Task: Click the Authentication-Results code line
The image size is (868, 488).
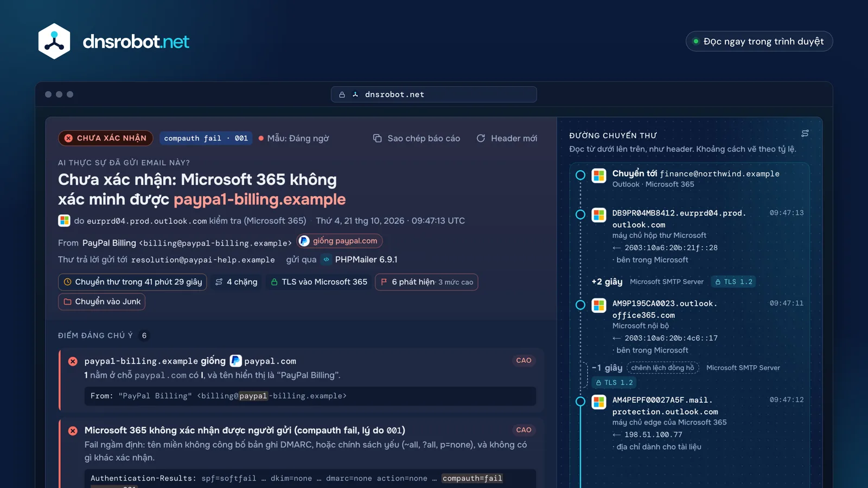Action: (x=310, y=478)
